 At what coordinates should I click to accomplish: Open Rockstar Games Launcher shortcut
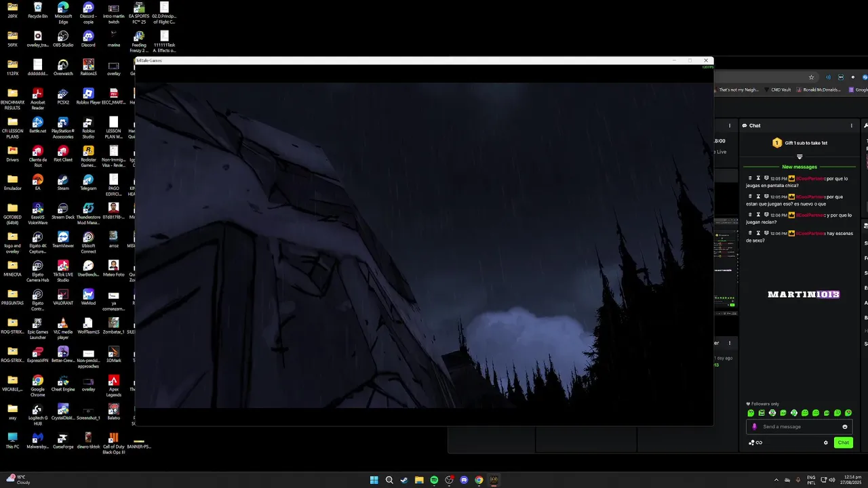(x=88, y=156)
